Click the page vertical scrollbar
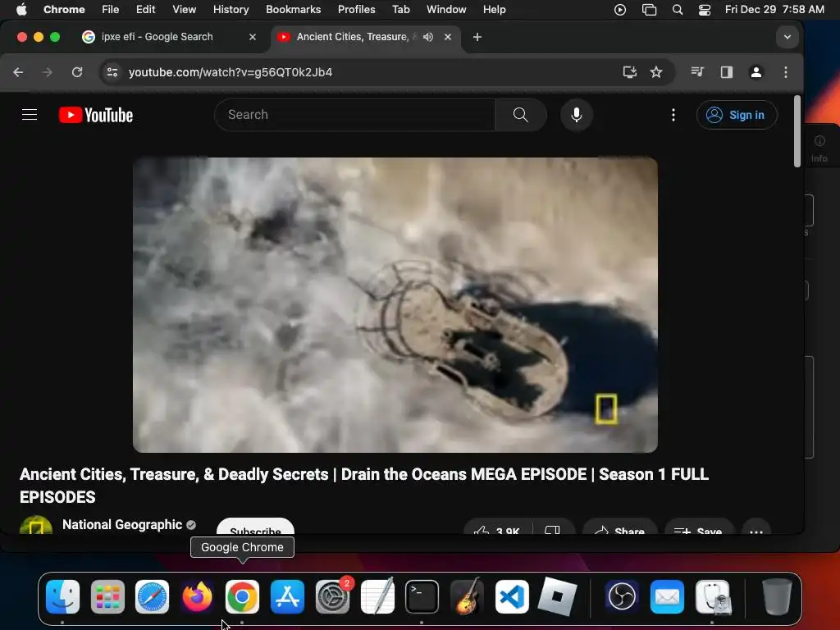 pos(797,131)
